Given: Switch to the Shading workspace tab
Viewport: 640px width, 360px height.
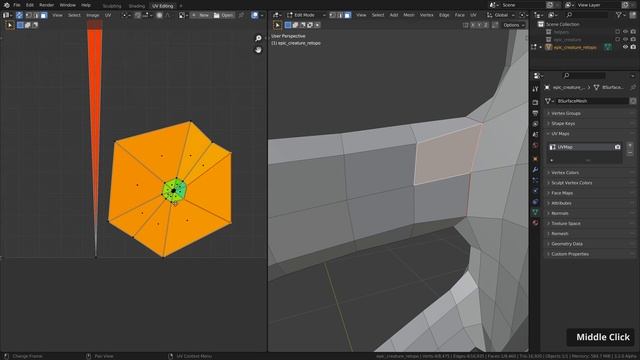Looking at the screenshot, I should 137,6.
